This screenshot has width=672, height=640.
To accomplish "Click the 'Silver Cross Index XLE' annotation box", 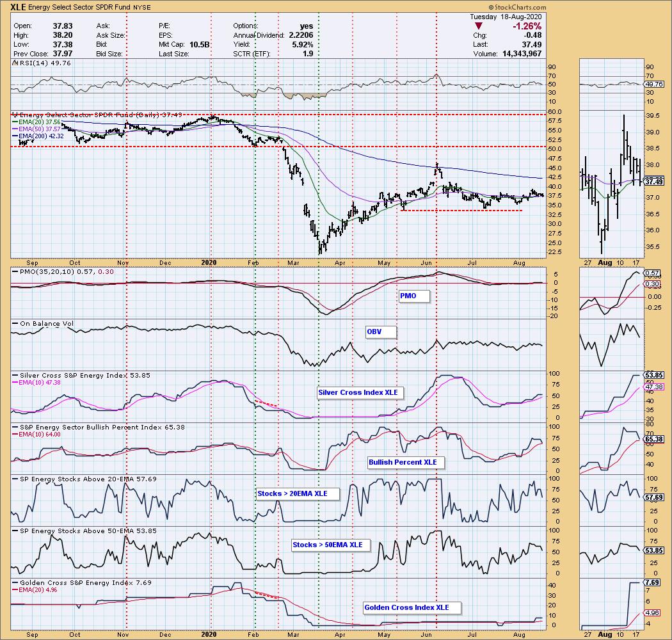I will coord(359,393).
